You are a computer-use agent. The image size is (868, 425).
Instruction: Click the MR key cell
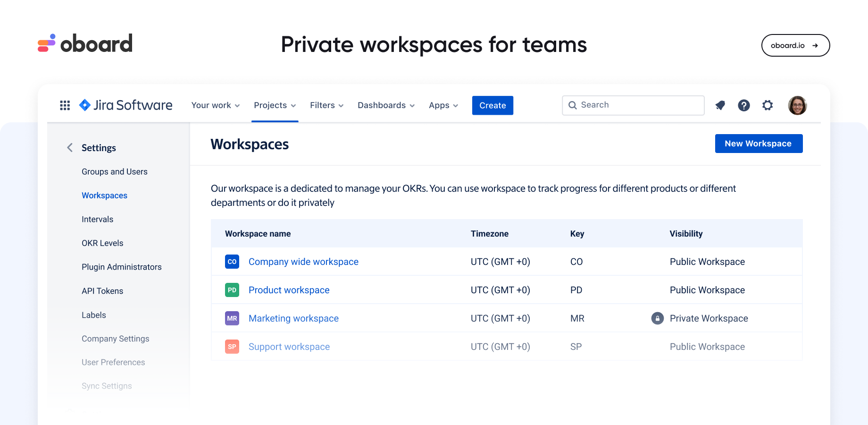[x=577, y=318]
